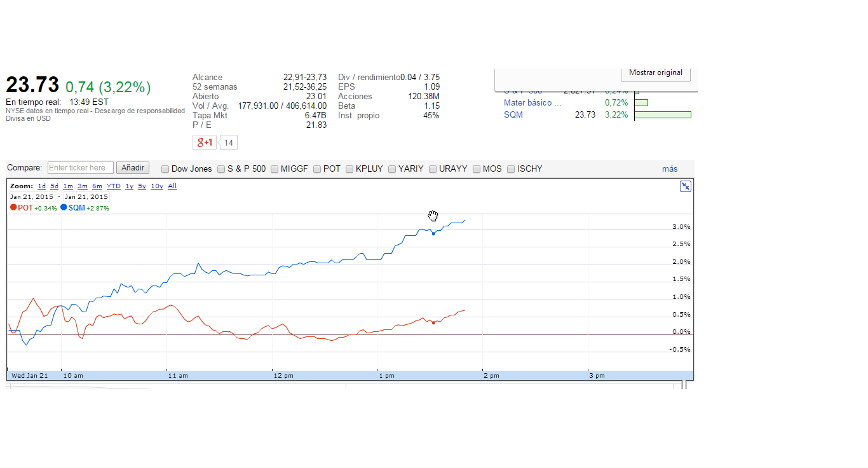Click the chart end date field
The image size is (868, 468).
click(x=86, y=197)
